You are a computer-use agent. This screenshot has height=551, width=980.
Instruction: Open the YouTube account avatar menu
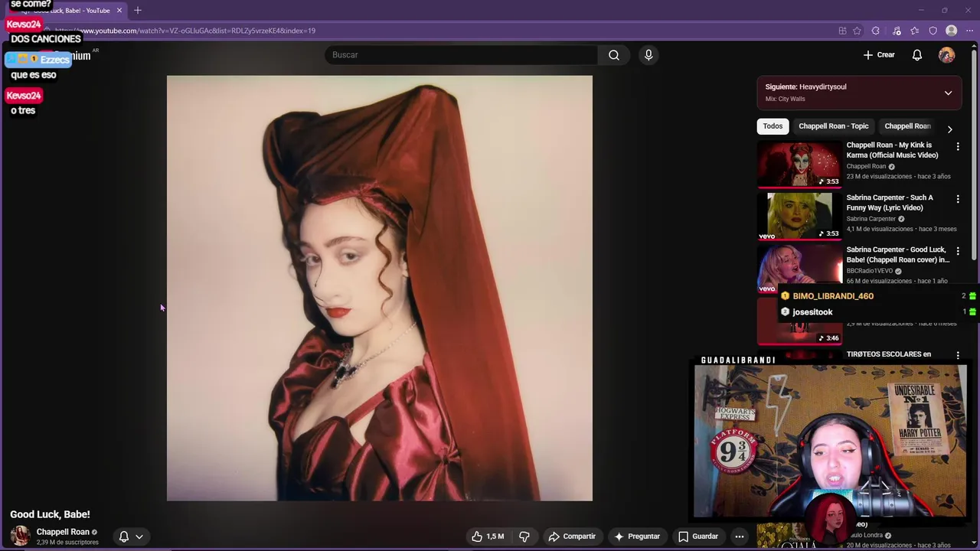coord(947,55)
